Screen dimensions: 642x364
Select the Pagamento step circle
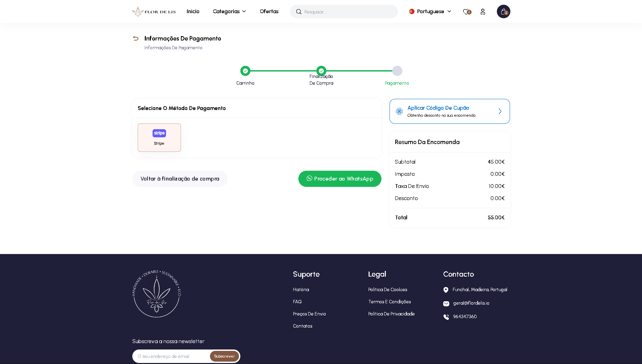pos(397,71)
